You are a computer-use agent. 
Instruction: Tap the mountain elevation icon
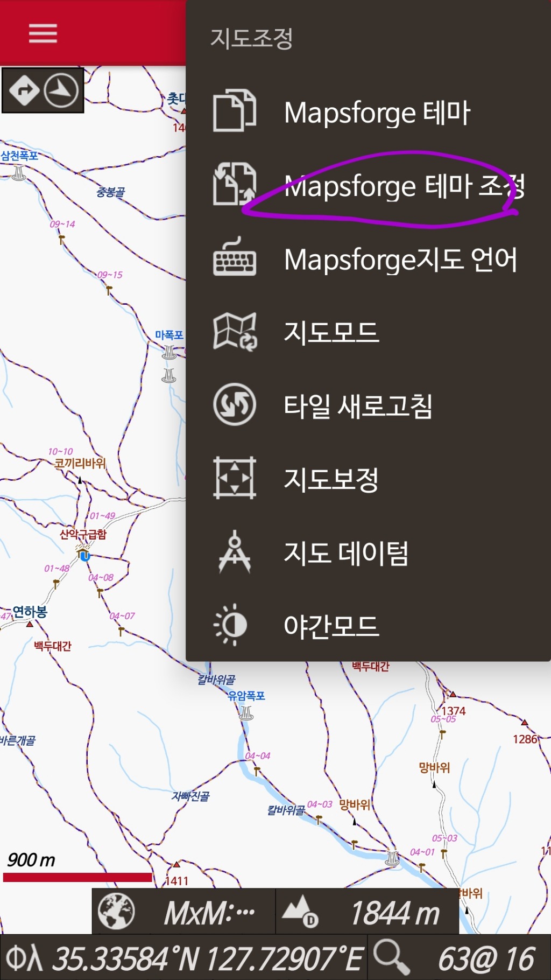(300, 911)
